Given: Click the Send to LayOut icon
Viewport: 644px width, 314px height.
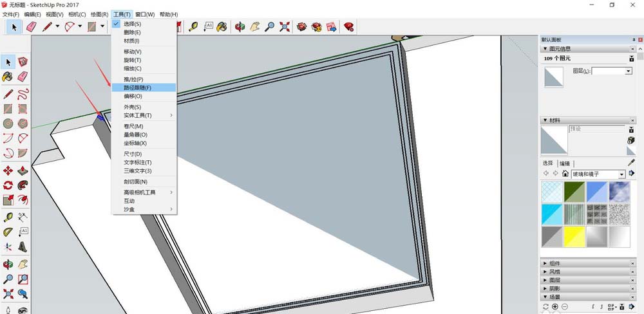Looking at the screenshot, I should 331,27.
